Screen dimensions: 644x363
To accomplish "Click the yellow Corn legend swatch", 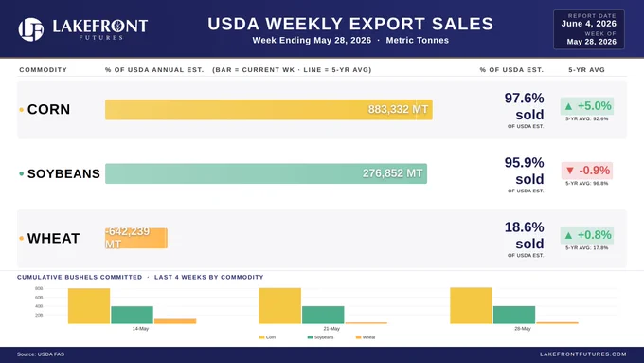I will point(261,337).
